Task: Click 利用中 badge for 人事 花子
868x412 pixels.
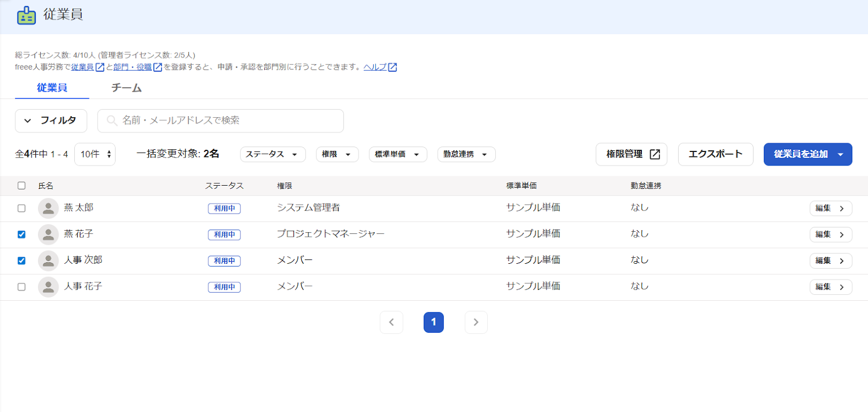Action: (224, 287)
